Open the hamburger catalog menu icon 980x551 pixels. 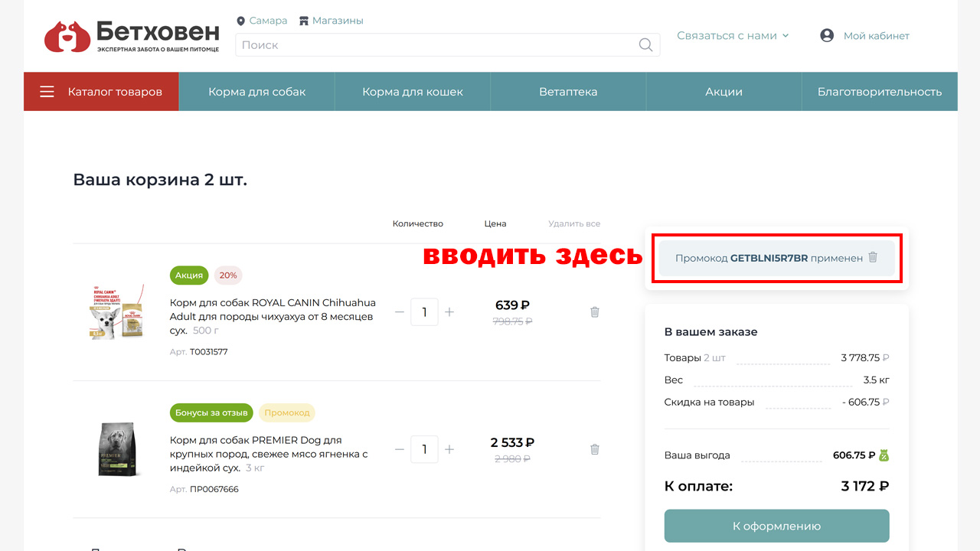click(x=47, y=92)
